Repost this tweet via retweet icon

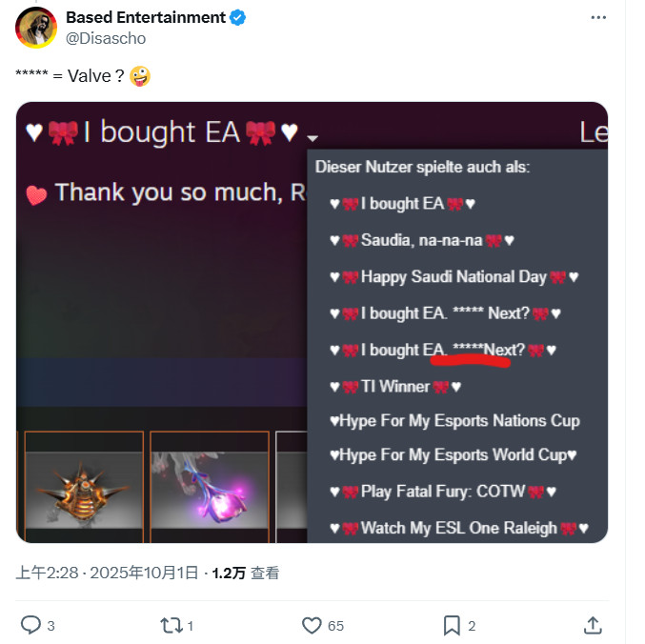(170, 625)
